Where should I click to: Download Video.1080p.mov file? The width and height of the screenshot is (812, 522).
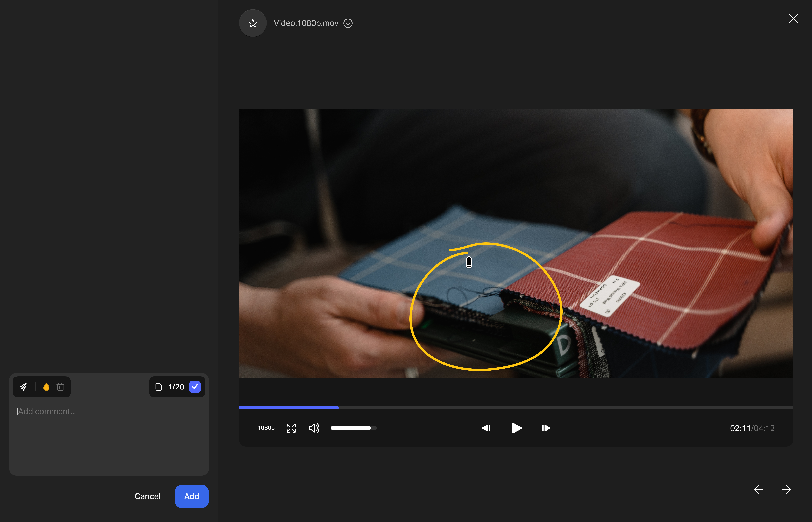pyautogui.click(x=348, y=23)
